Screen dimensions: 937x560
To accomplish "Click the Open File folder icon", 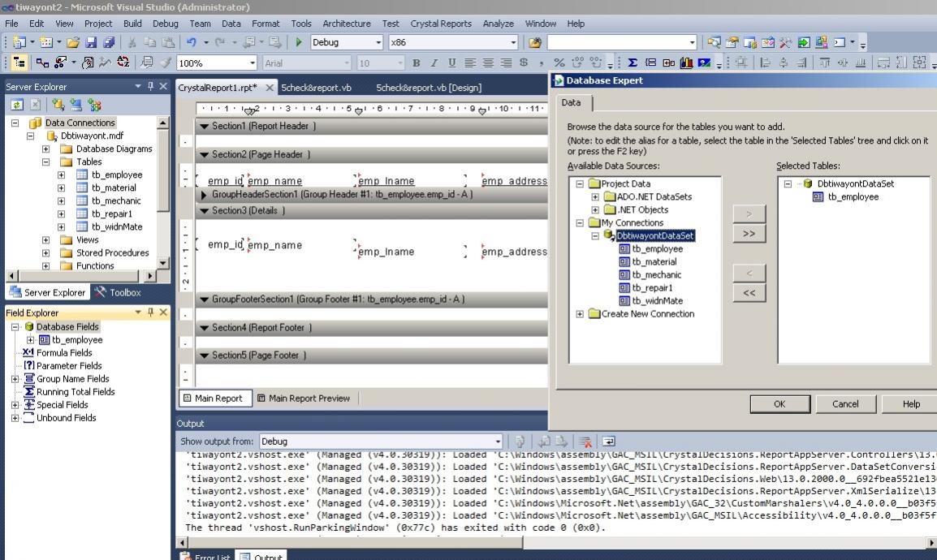I will point(73,42).
